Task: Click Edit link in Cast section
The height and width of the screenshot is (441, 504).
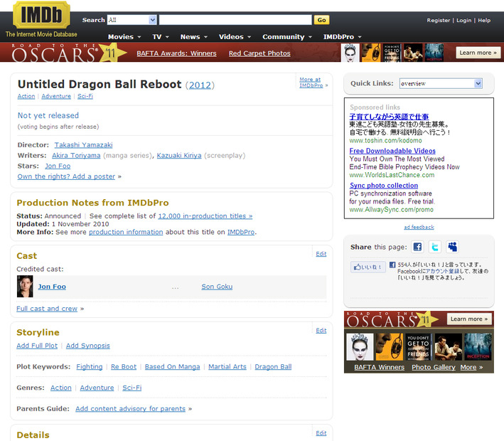Action: 321,254
